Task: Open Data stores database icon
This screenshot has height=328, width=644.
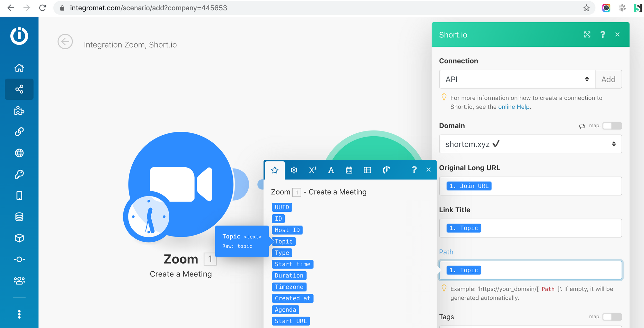Action: click(x=19, y=217)
